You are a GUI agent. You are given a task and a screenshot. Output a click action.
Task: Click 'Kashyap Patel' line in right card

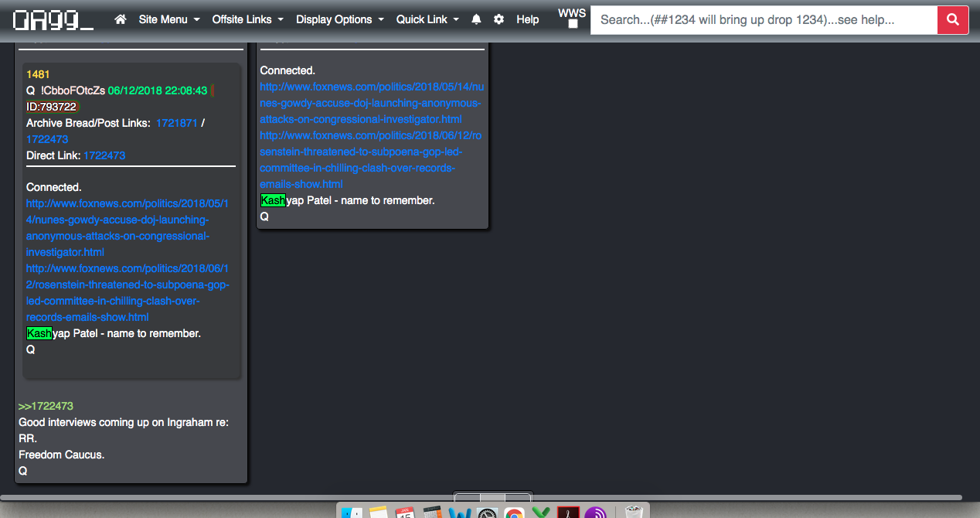coord(348,200)
